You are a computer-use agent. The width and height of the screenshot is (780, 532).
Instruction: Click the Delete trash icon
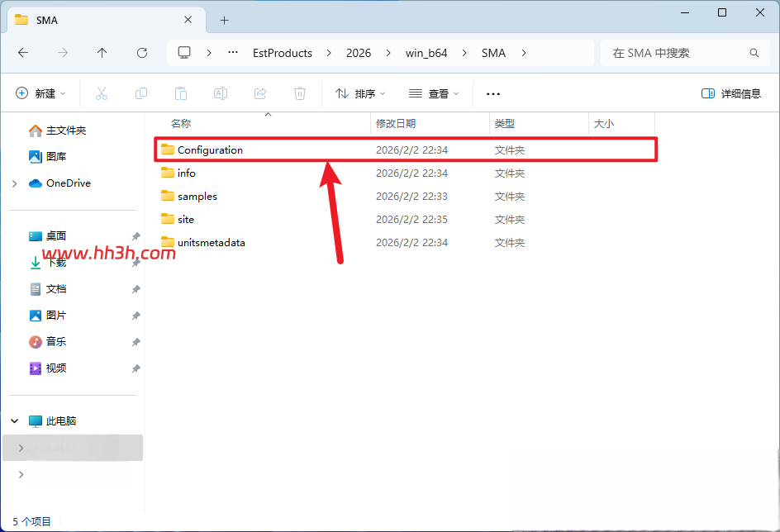(300, 93)
